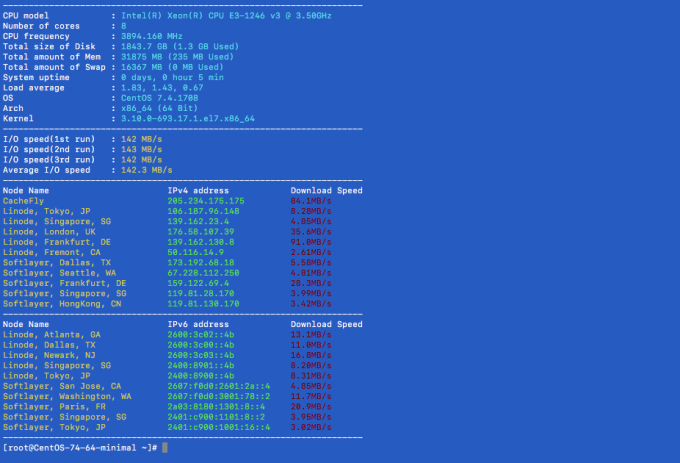This screenshot has width=680, height=463.
Task: Click the Softlayer Dallas IPv4 address
Action: point(201,262)
